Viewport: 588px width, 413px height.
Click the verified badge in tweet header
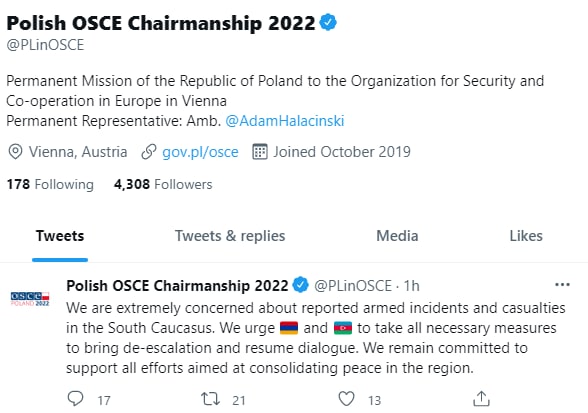coord(300,285)
